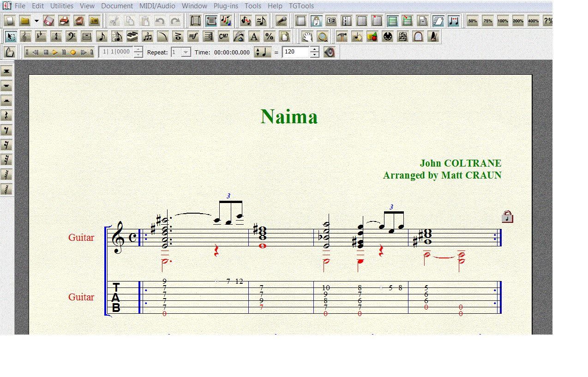Screen dimensions: 588x377
Task: Pick the Chord tool labeled CM7
Action: tap(223, 36)
